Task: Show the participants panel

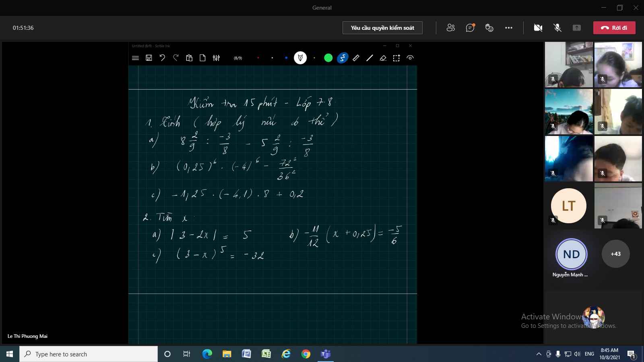Action: pos(451,28)
